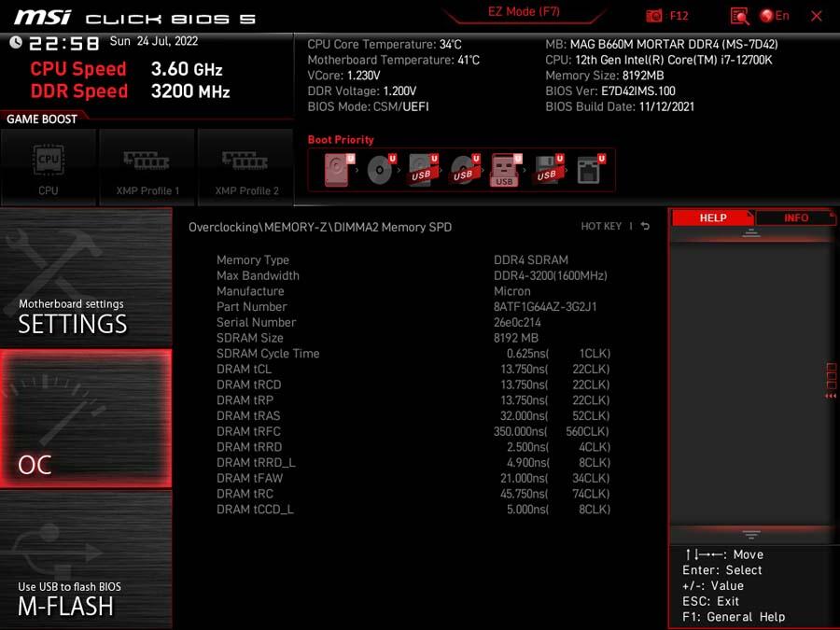Switch to the INFO tab
The image size is (840, 630).
coord(795,217)
